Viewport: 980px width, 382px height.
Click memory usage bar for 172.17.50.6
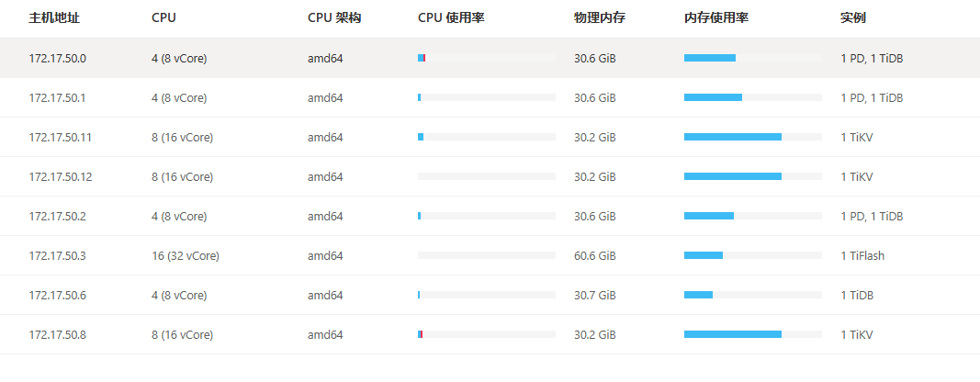pyautogui.click(x=752, y=296)
